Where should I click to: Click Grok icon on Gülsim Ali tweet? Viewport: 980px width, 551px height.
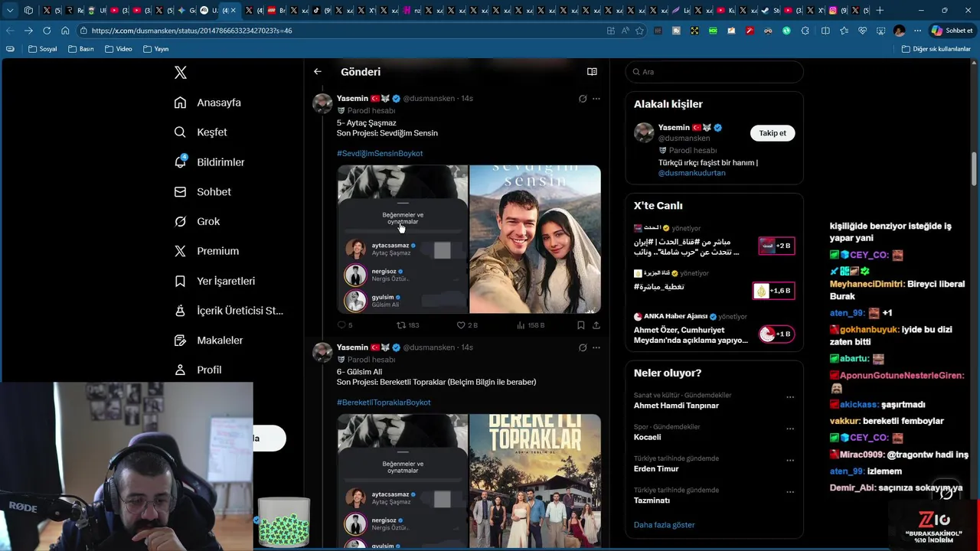[583, 347]
